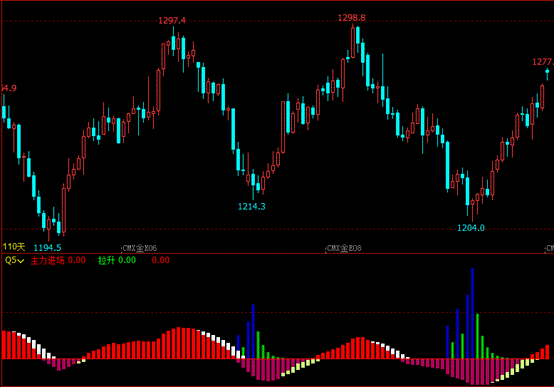This screenshot has height=387, width=554.
Task: Click the green 拉升 indicator label
Action: (106, 260)
